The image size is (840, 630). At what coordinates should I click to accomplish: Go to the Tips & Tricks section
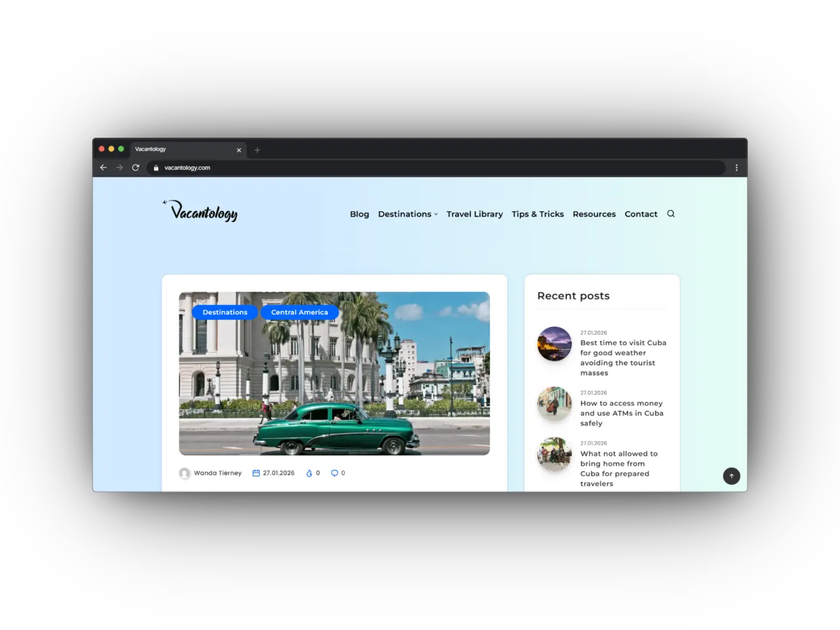(x=537, y=213)
